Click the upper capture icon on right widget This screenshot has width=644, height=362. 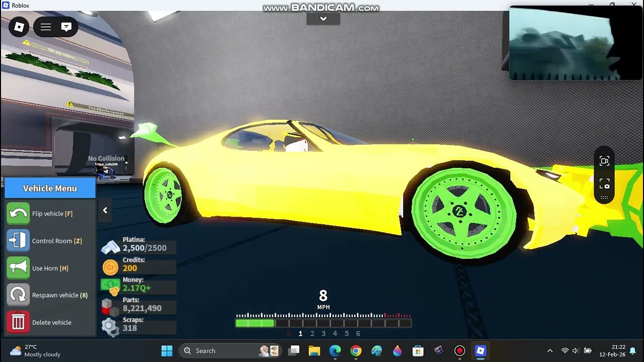pos(604,161)
